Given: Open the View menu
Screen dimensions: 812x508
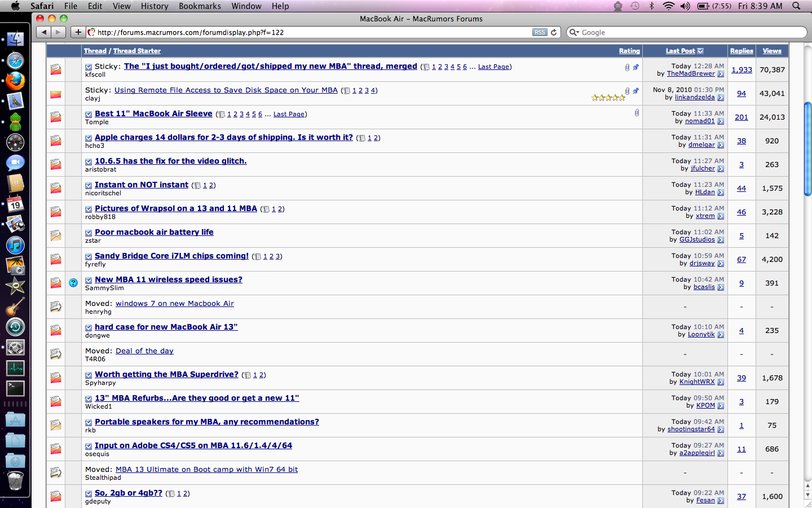Looking at the screenshot, I should click(121, 6).
